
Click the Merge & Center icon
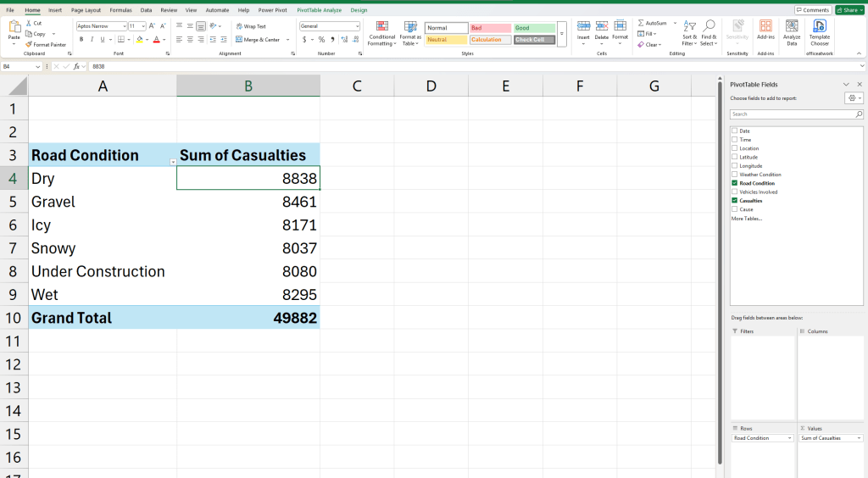coord(239,40)
